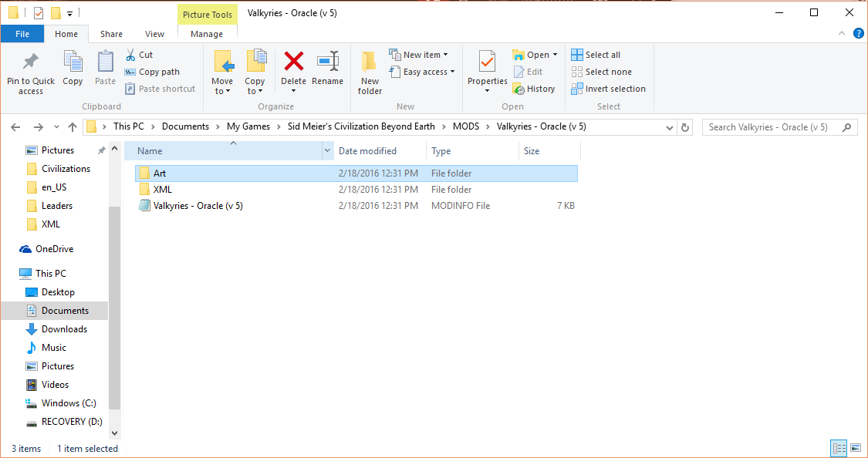Sort by the Date modified column
Viewport: 868px width, 458px height.
(x=380, y=151)
